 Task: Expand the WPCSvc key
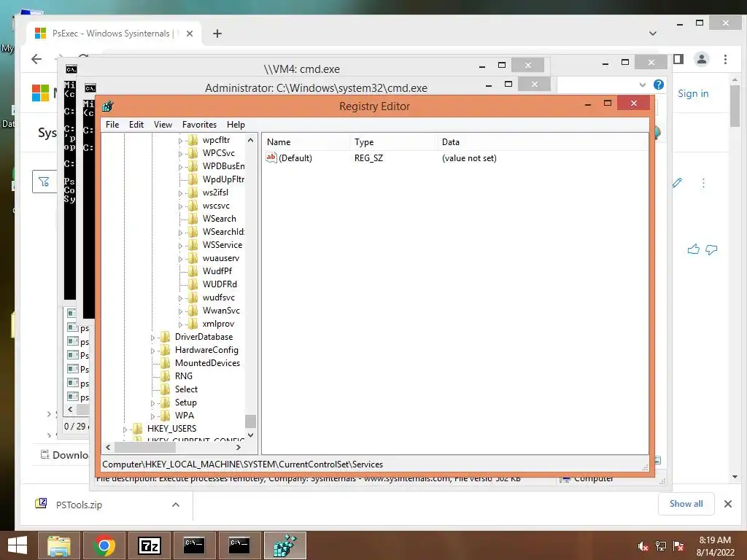point(181,154)
